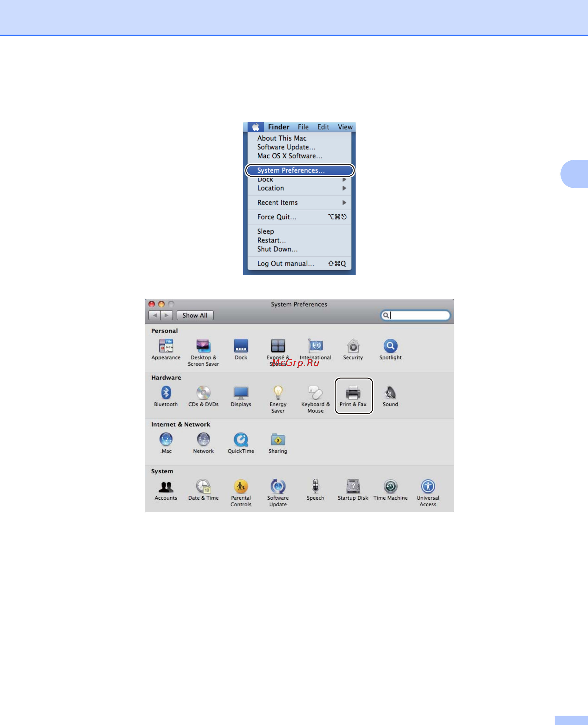
Task: Choose Sleep from Apple menu
Action: 300,231
